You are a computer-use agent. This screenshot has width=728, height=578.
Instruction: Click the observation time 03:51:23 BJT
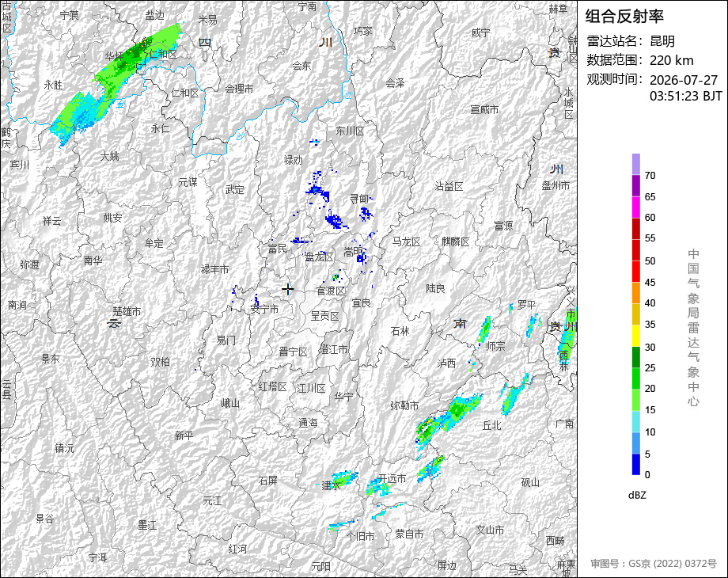pos(686,96)
